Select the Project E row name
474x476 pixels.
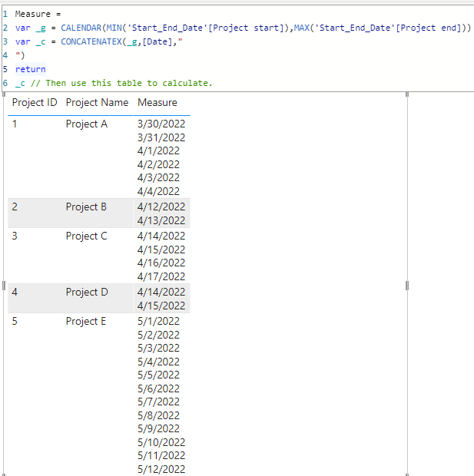click(86, 321)
